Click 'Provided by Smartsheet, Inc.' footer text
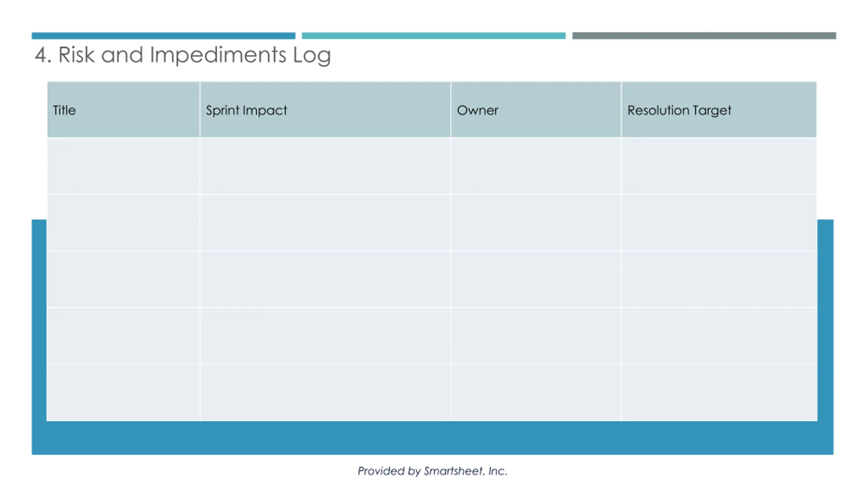 (432, 471)
